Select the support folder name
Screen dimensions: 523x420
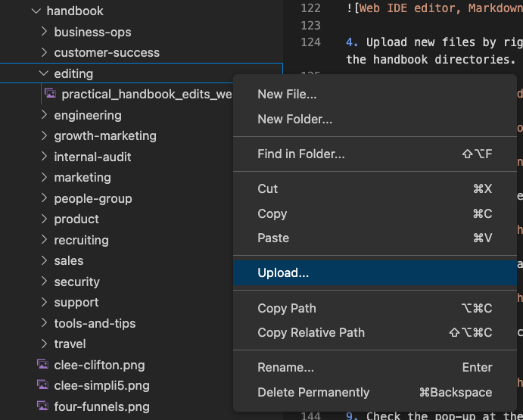point(76,303)
